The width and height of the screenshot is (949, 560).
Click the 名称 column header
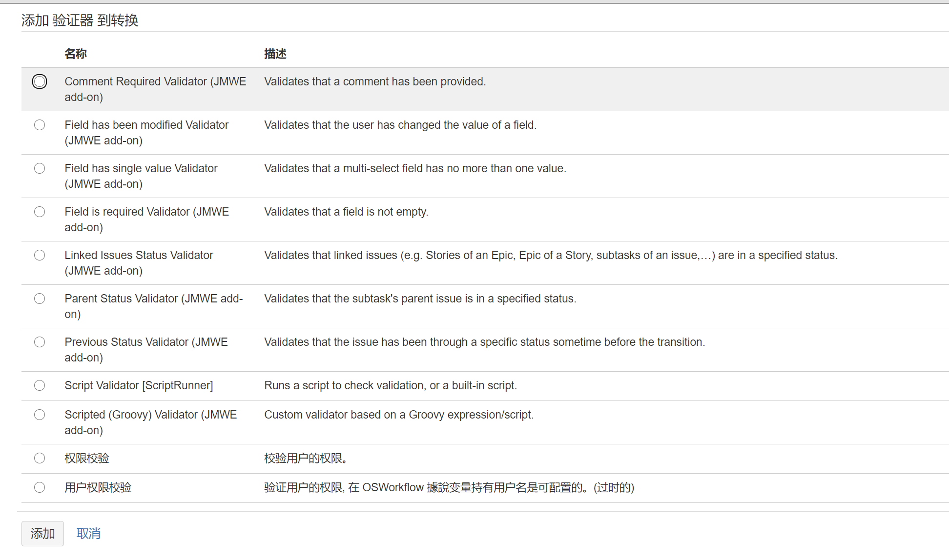point(76,54)
